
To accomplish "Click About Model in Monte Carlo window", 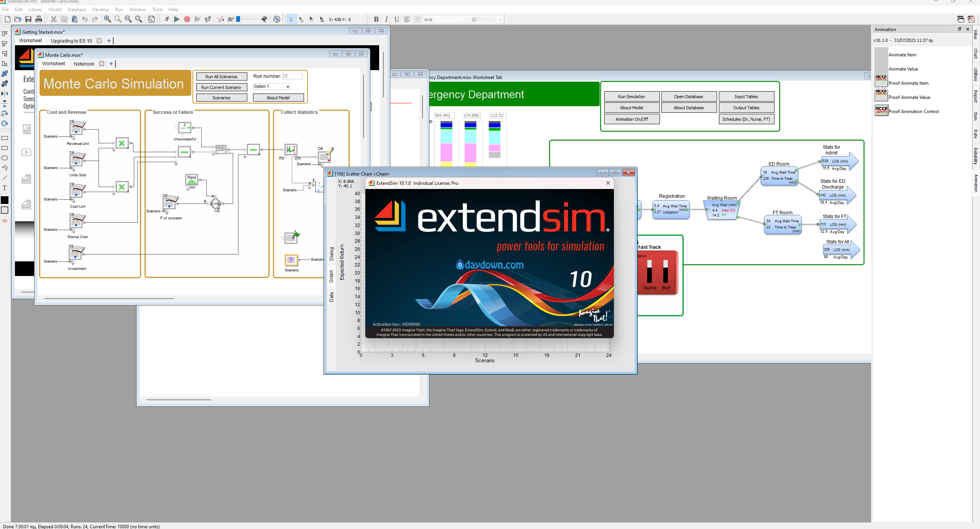I will 278,98.
